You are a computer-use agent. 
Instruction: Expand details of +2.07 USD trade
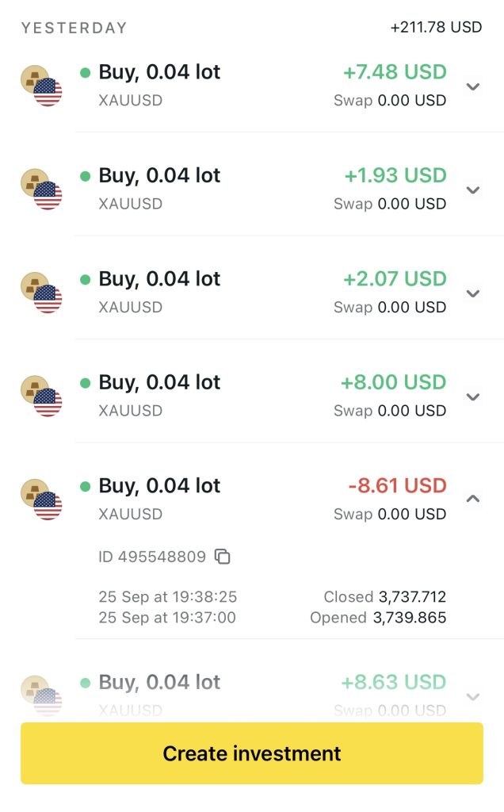[x=473, y=293]
